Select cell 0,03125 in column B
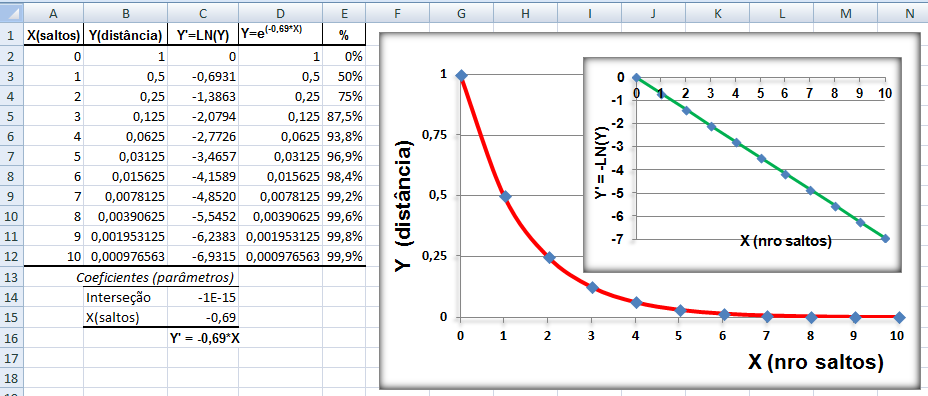 125,157
